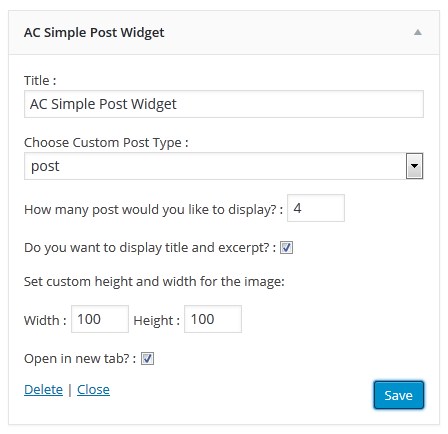448x434 pixels.
Task: Toggle the Open in new tab checkbox
Action: click(147, 359)
